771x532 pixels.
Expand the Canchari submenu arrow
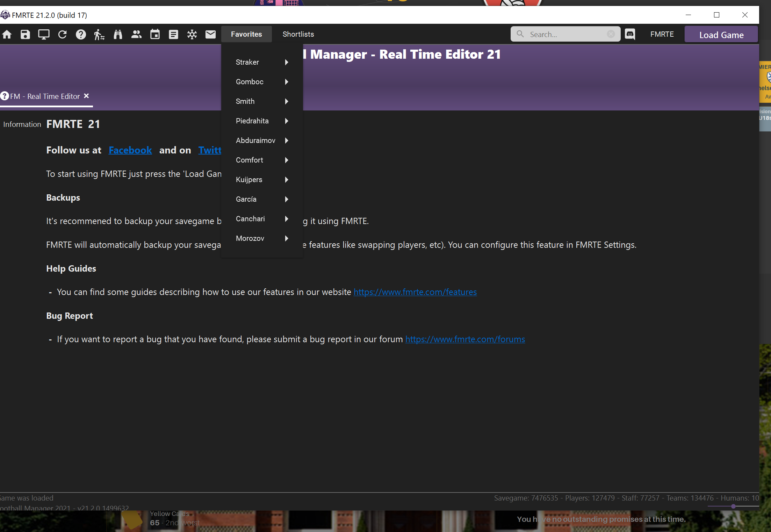click(x=287, y=219)
